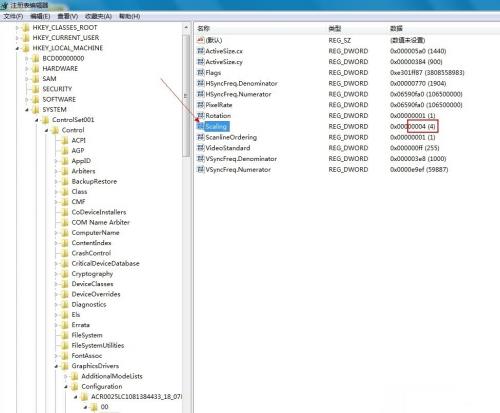Collapse the GraphicsDrivers key
Screen dimensions: 500x413
56,366
